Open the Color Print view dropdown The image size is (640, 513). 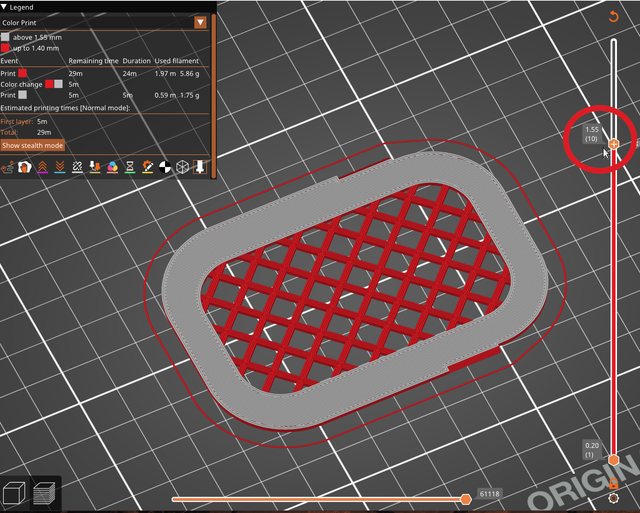200,22
